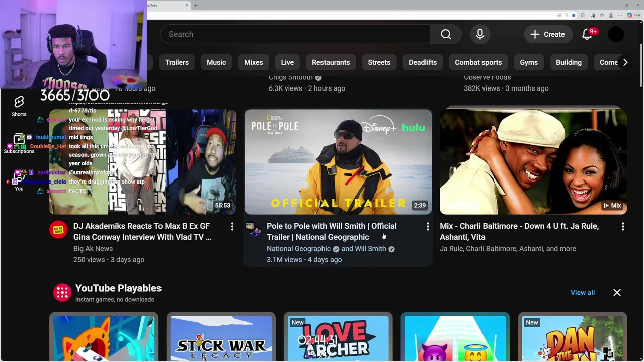Screen dimensions: 644x362
Task: Click the Observe Foods channel name
Action: click(487, 77)
